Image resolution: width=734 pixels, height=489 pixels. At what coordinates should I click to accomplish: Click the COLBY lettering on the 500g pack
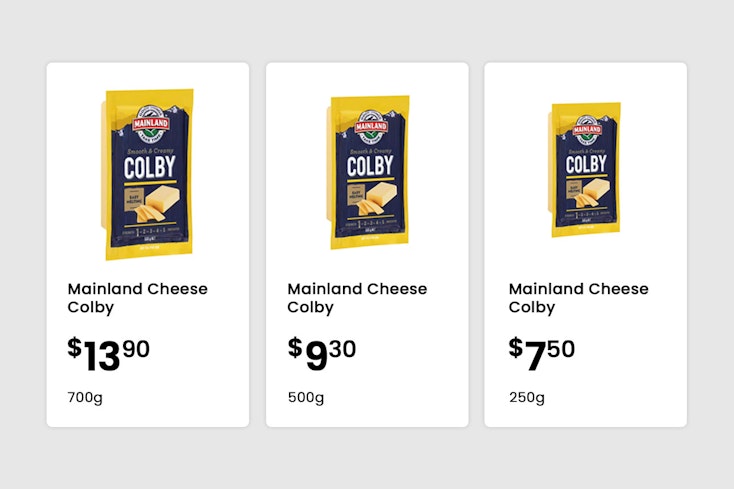pyautogui.click(x=370, y=163)
